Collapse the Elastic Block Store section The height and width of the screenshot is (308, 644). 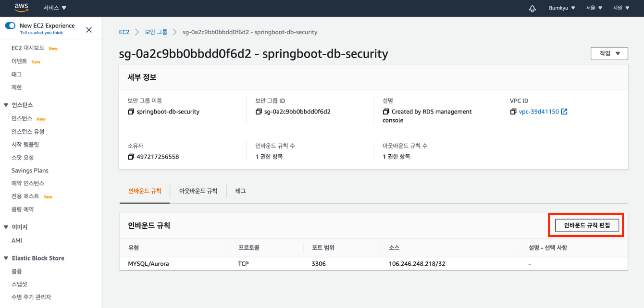(x=6, y=258)
